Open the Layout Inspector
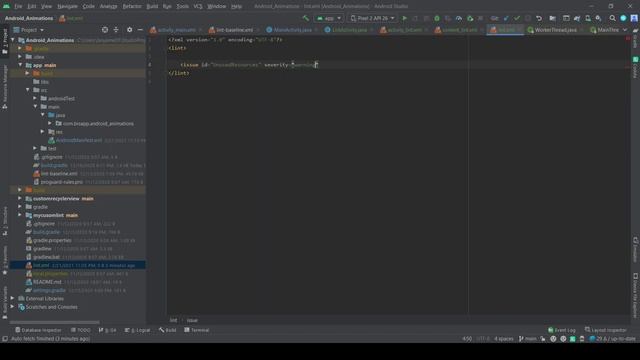Viewport: 640px width, 360px height. (606, 330)
